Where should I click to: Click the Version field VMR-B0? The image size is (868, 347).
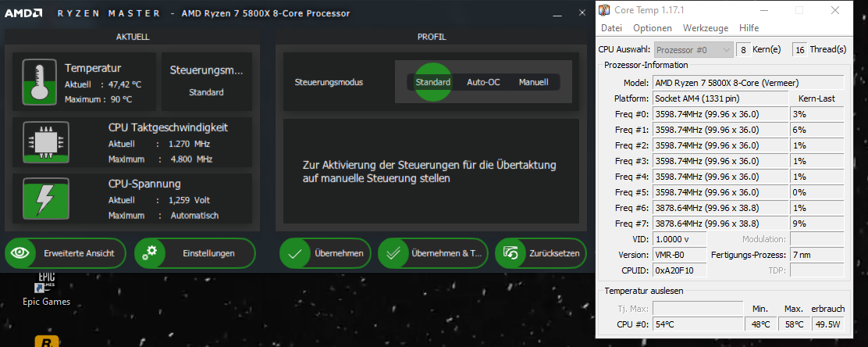(x=680, y=255)
